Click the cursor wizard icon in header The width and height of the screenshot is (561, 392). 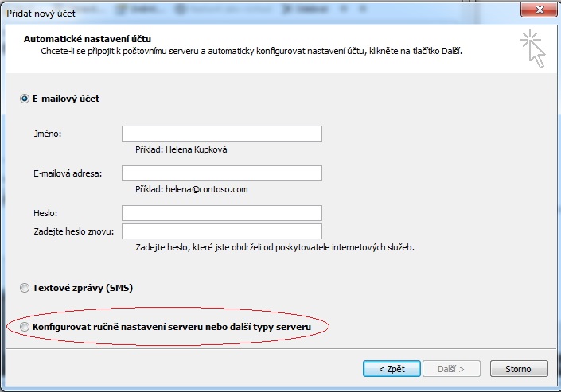click(x=532, y=49)
